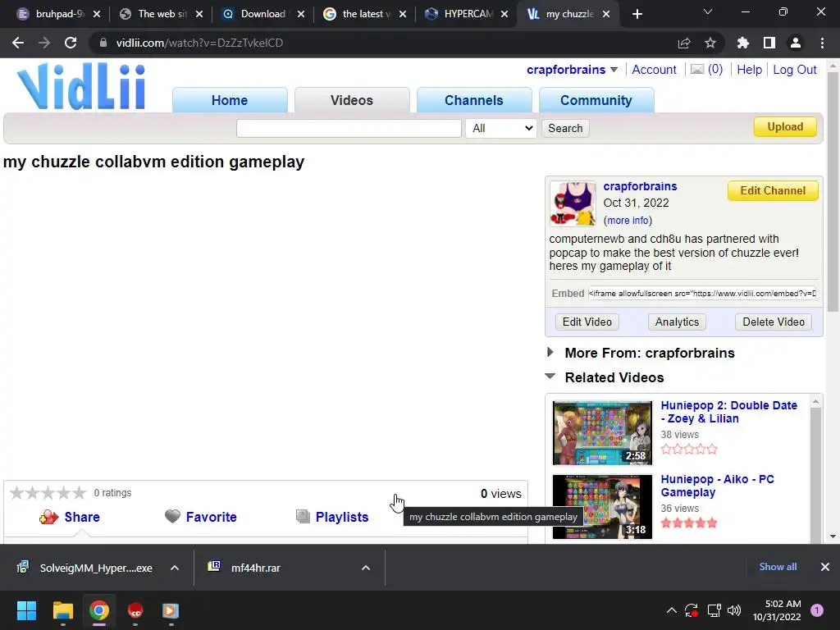Screen dimensions: 840x630
Task: Open mf44hr.rar download options arrow
Action: pos(366,568)
